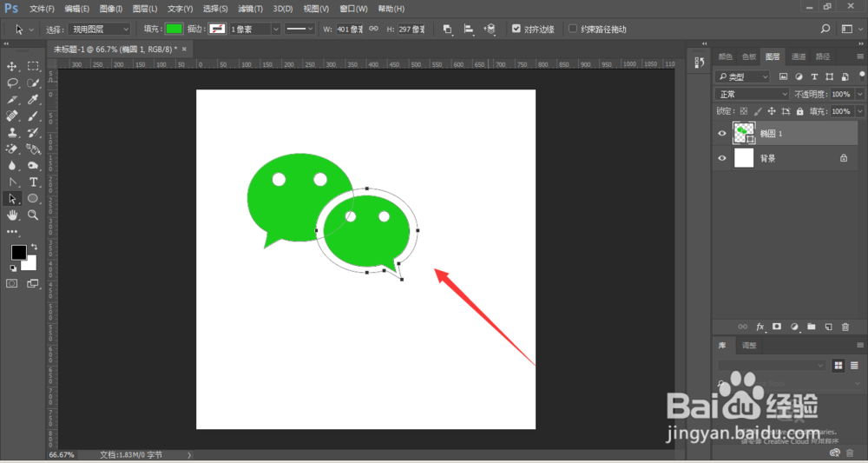868x463 pixels.
Task: Select the Sponge tool
Action: coord(33,165)
